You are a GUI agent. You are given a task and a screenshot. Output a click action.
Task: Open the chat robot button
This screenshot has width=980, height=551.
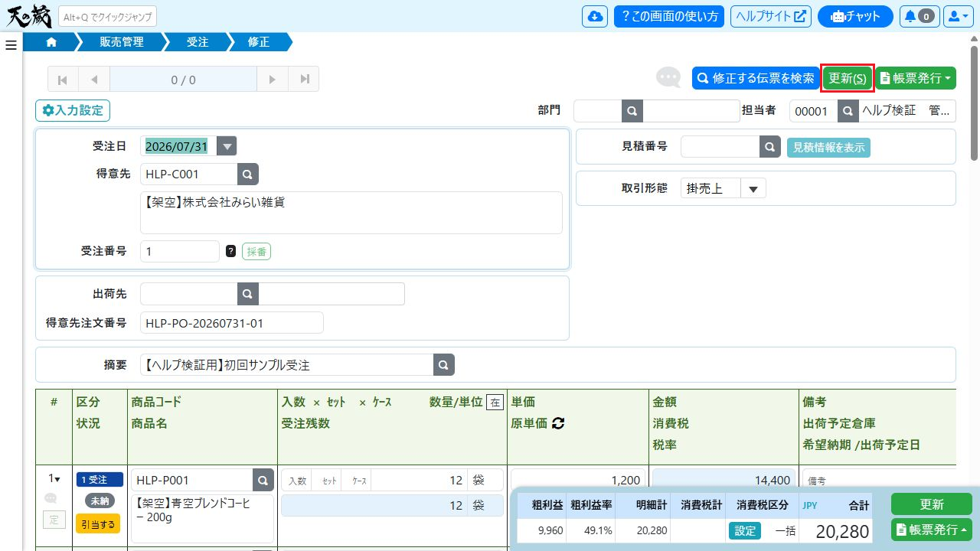click(855, 16)
